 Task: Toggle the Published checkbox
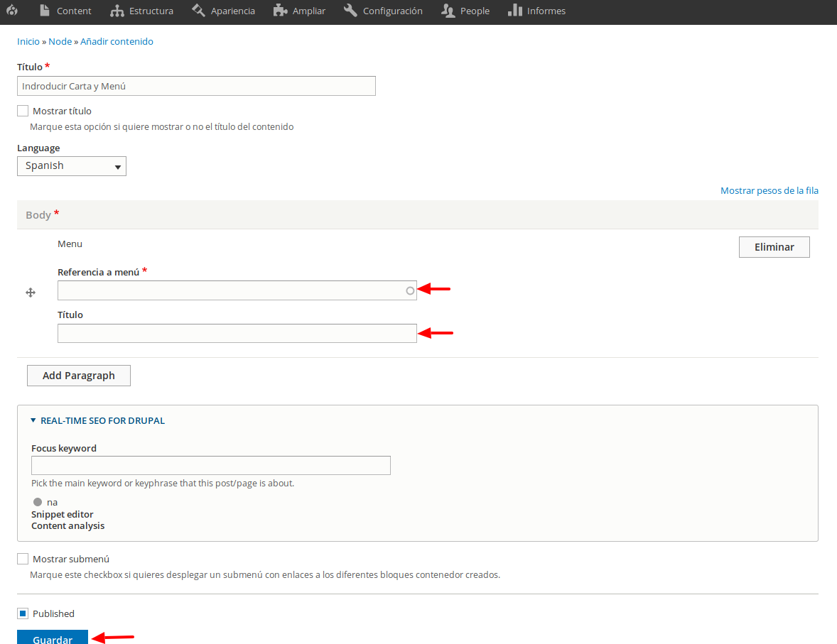pyautogui.click(x=23, y=613)
